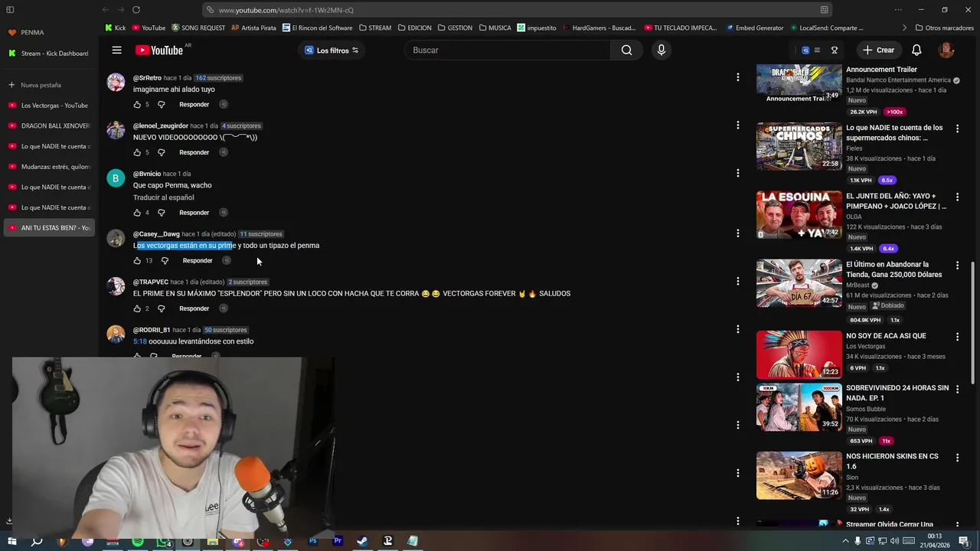The height and width of the screenshot is (551, 980).
Task: Reply to @SrRetro with Responder
Action: tap(194, 104)
